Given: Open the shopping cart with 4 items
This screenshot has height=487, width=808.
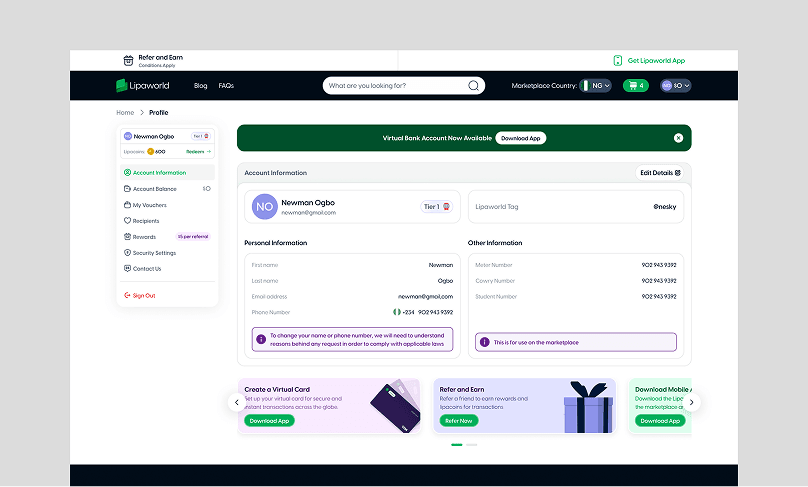Looking at the screenshot, I should pos(635,86).
